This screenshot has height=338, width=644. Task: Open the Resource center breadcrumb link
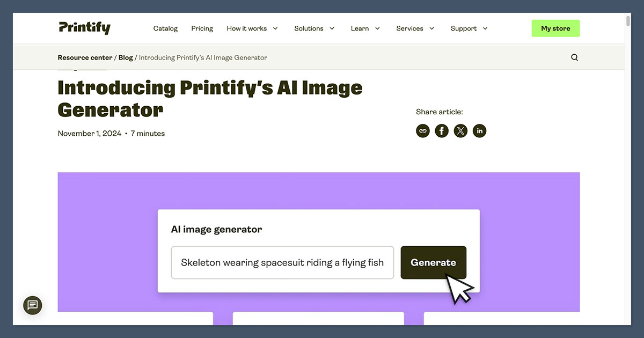click(x=85, y=57)
